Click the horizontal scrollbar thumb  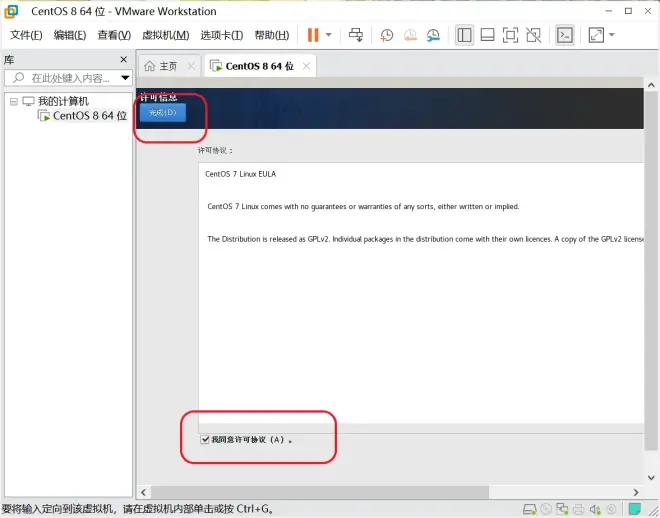(320, 492)
